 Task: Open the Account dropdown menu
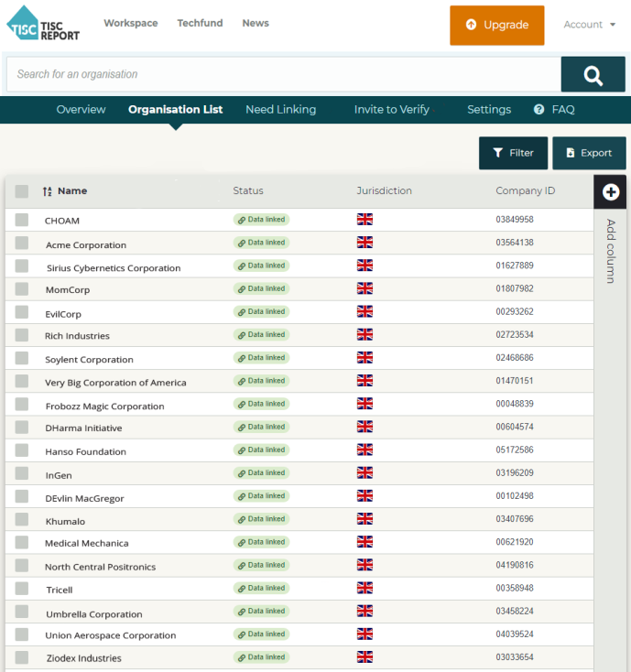tap(589, 25)
